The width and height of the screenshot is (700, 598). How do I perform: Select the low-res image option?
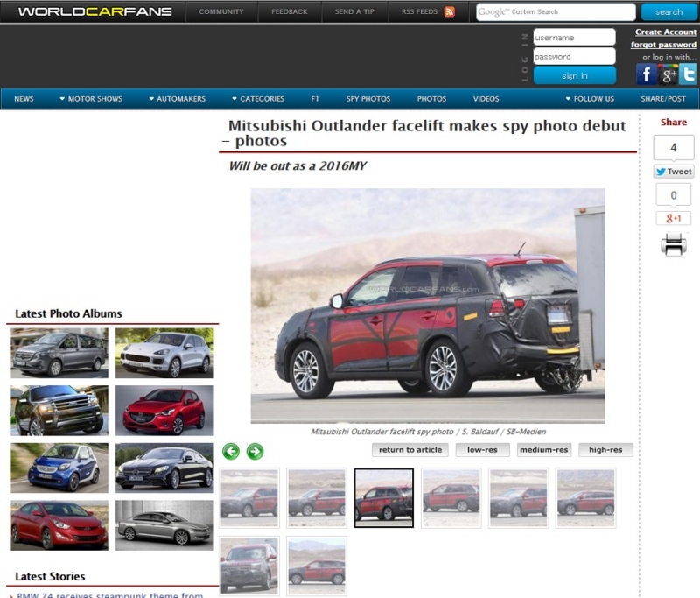point(482,450)
